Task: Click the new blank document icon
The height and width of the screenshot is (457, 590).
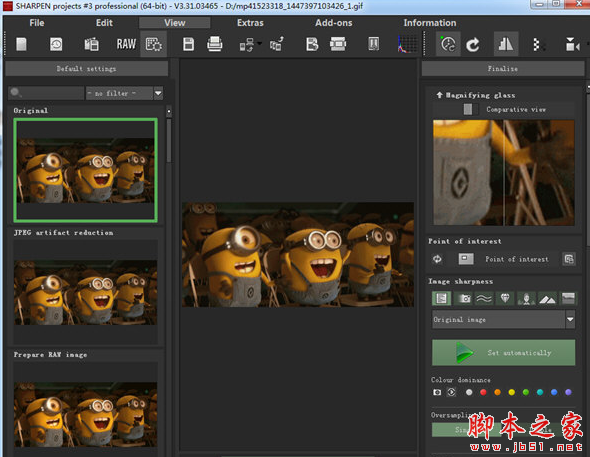Action: pos(21,44)
